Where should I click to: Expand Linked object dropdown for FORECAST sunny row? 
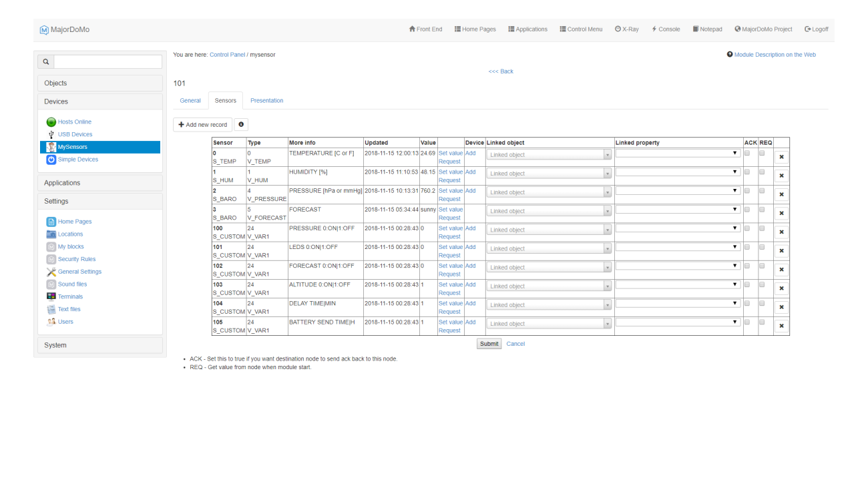548,211
